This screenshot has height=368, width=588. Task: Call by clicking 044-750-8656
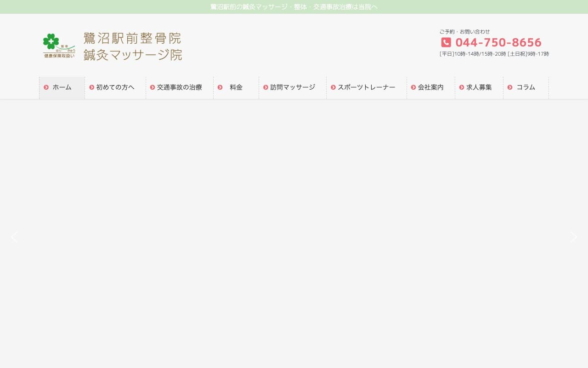pyautogui.click(x=498, y=42)
